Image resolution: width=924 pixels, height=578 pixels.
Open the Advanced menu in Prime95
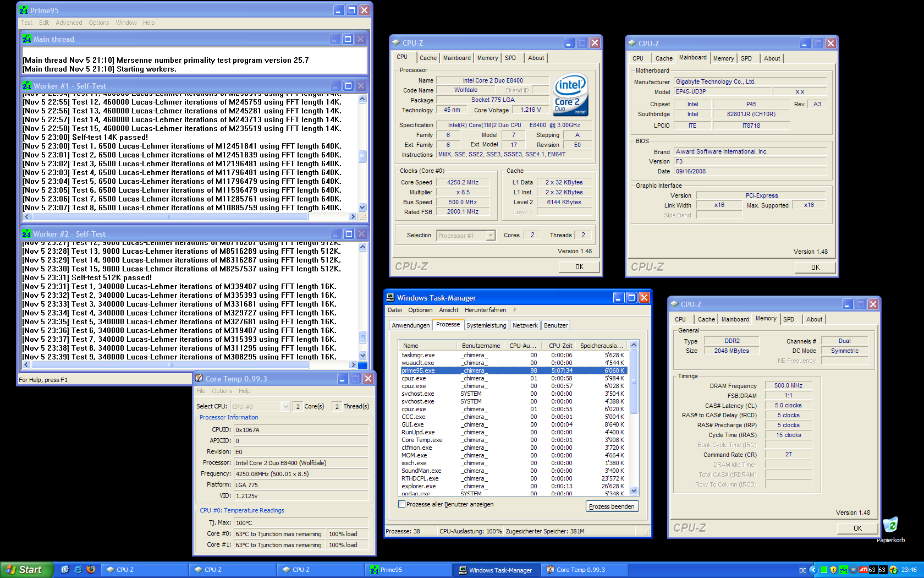(69, 23)
